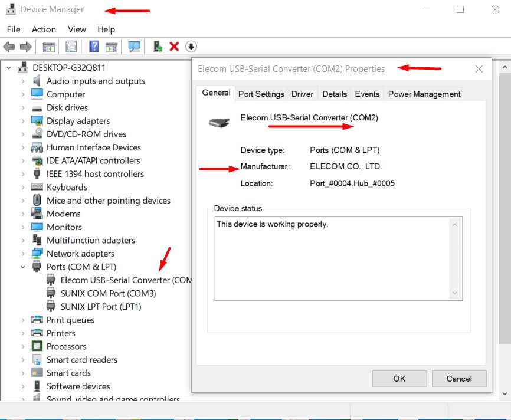
Task: Click the Modems category icon
Action: 37,213
